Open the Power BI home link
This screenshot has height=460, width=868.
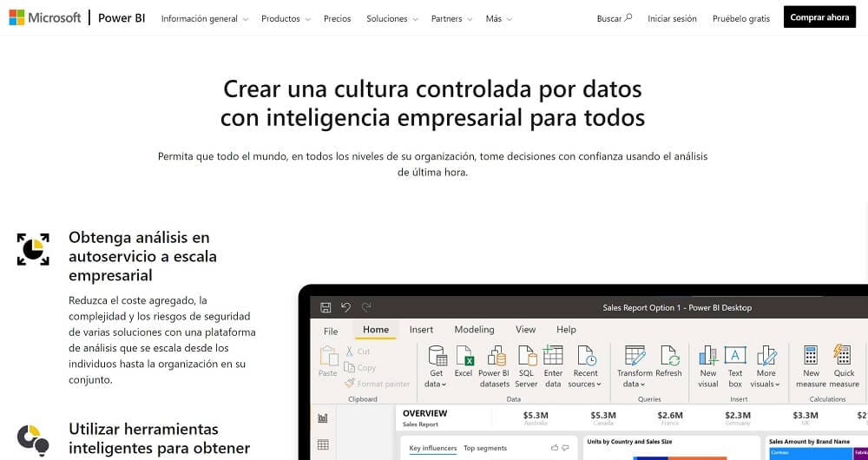click(122, 17)
